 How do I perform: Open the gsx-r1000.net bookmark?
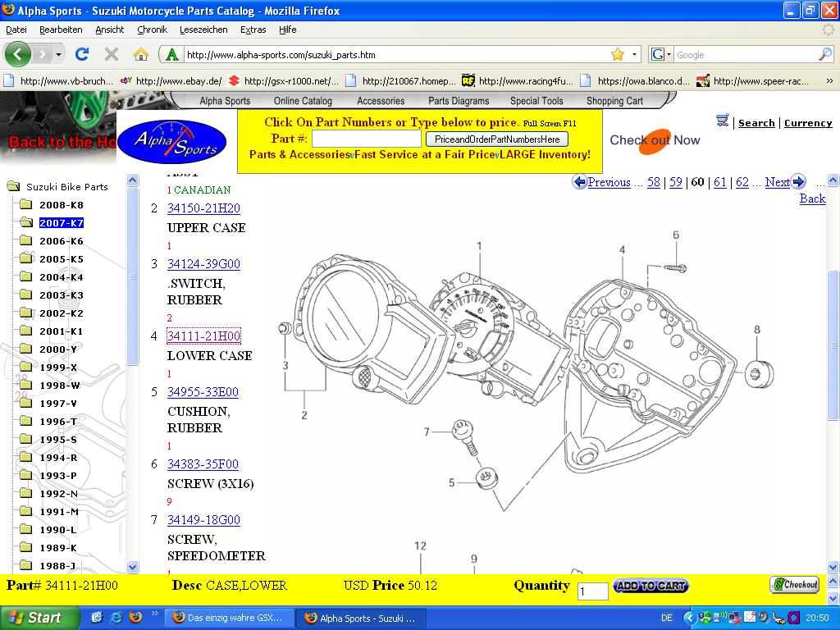(284, 81)
